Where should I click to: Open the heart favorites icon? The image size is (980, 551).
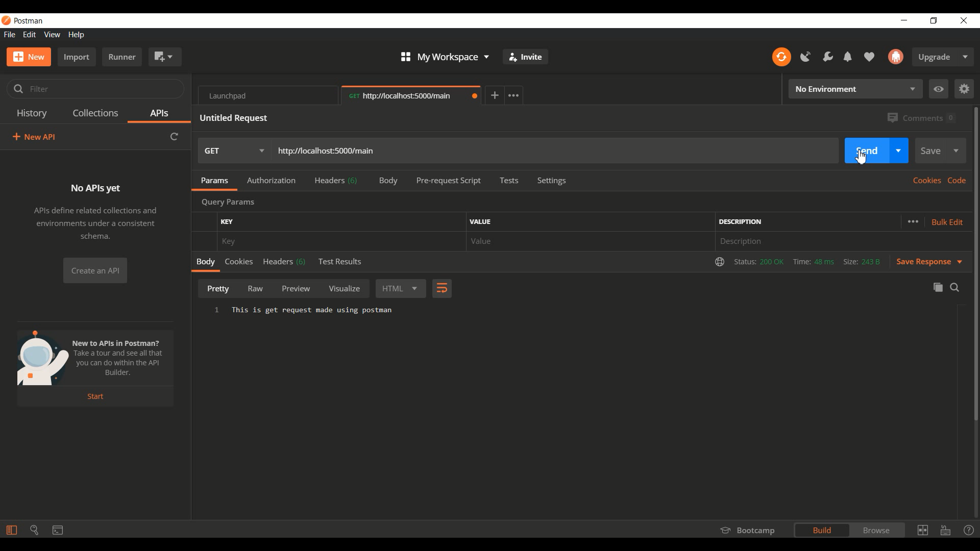[x=869, y=57]
